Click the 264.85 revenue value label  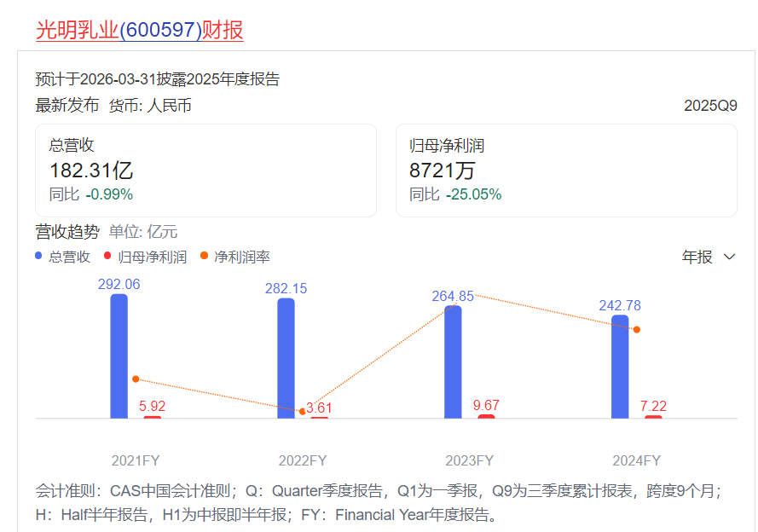[x=453, y=296]
